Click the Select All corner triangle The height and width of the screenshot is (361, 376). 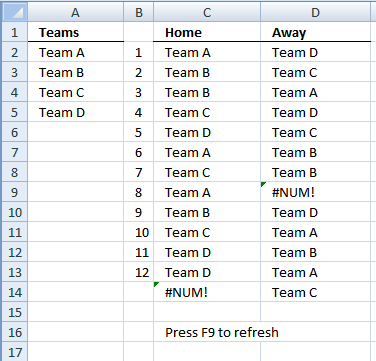15,13
